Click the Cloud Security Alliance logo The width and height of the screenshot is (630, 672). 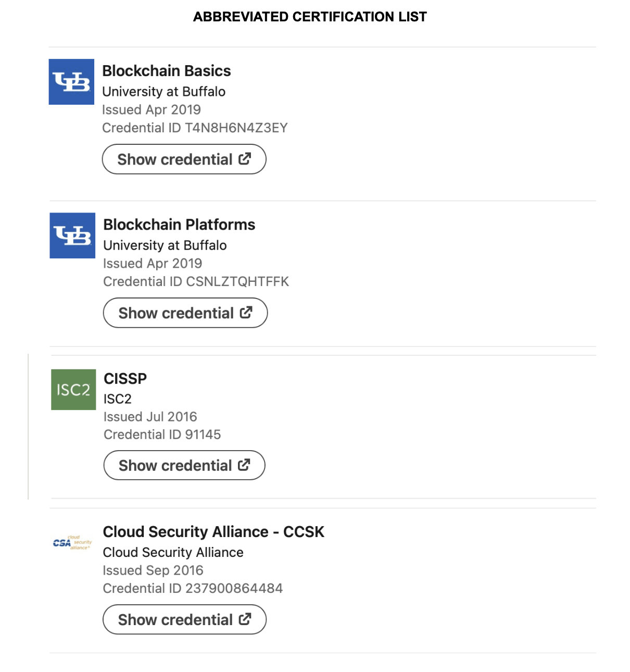point(72,542)
